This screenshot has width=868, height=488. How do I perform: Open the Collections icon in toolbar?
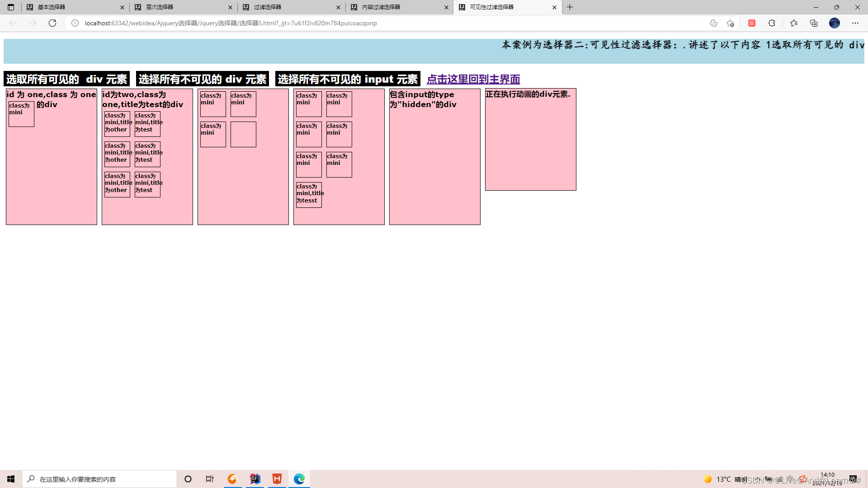click(x=814, y=23)
